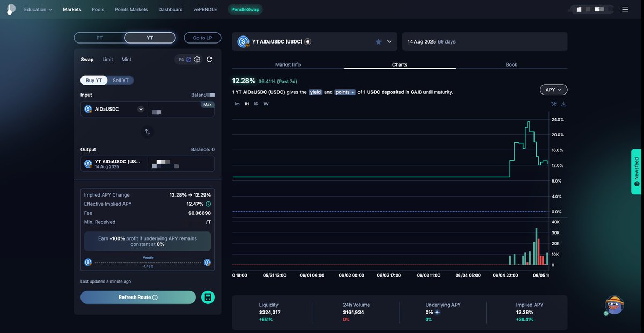Click the info icon beside 12.47%
Image resolution: width=644 pixels, height=333 pixels.
point(208,204)
